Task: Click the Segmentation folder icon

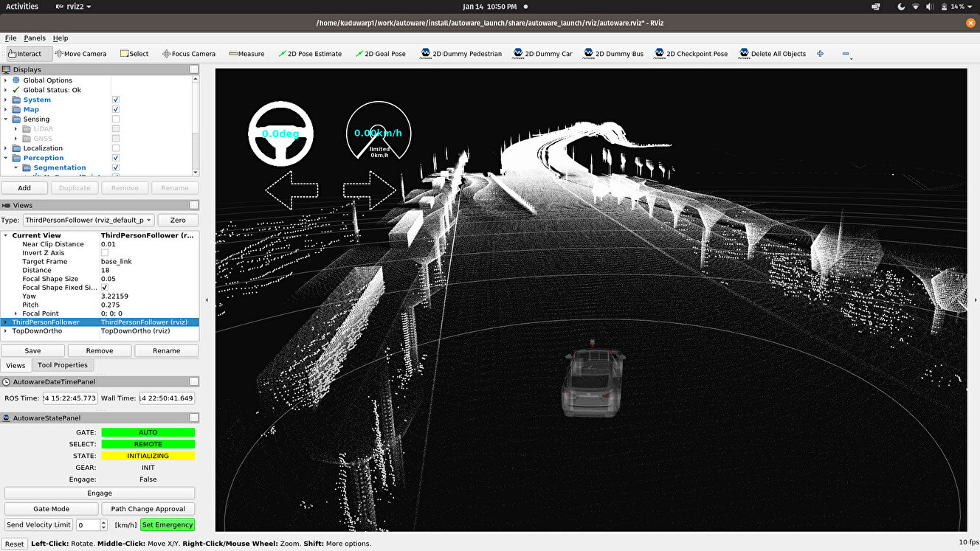Action: (27, 167)
